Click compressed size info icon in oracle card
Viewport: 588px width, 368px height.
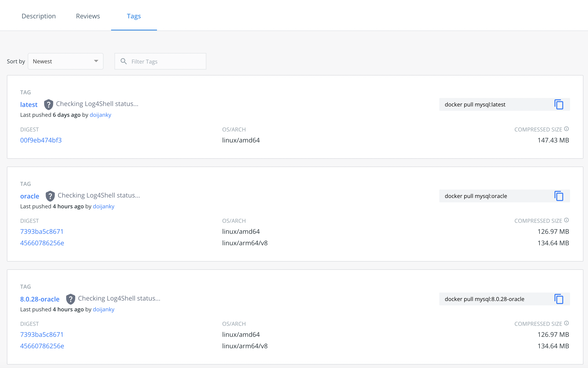coord(567,220)
